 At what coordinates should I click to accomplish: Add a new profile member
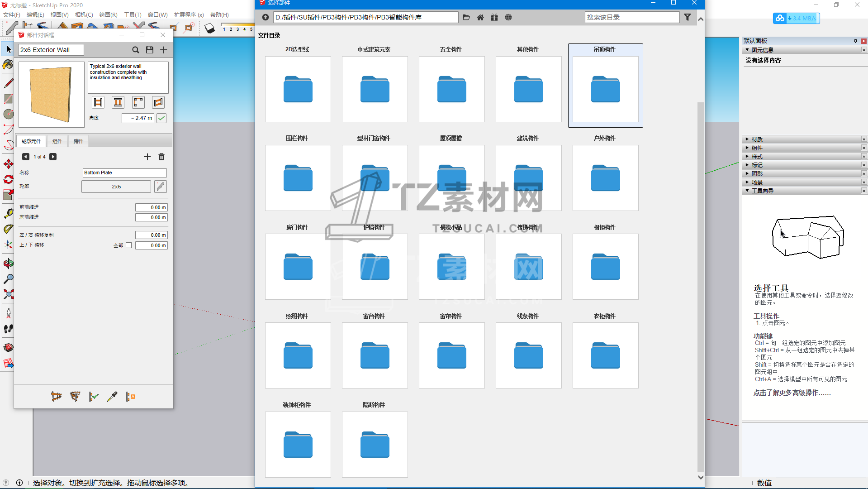(147, 157)
